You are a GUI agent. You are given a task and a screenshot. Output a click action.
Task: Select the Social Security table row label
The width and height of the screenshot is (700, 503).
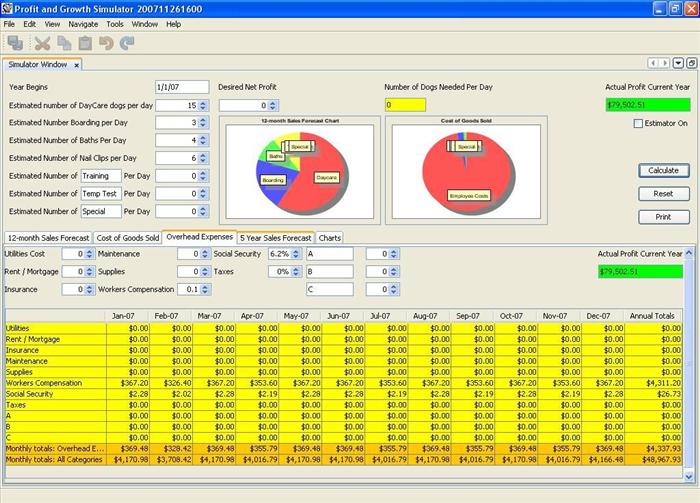click(x=56, y=394)
